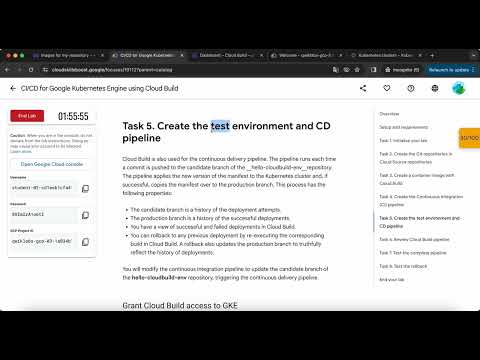Image resolution: width=480 pixels, height=360 pixels.
Task: Open 'Task 2. Create the Git repositories' outline link
Action: pyautogui.click(x=416, y=158)
